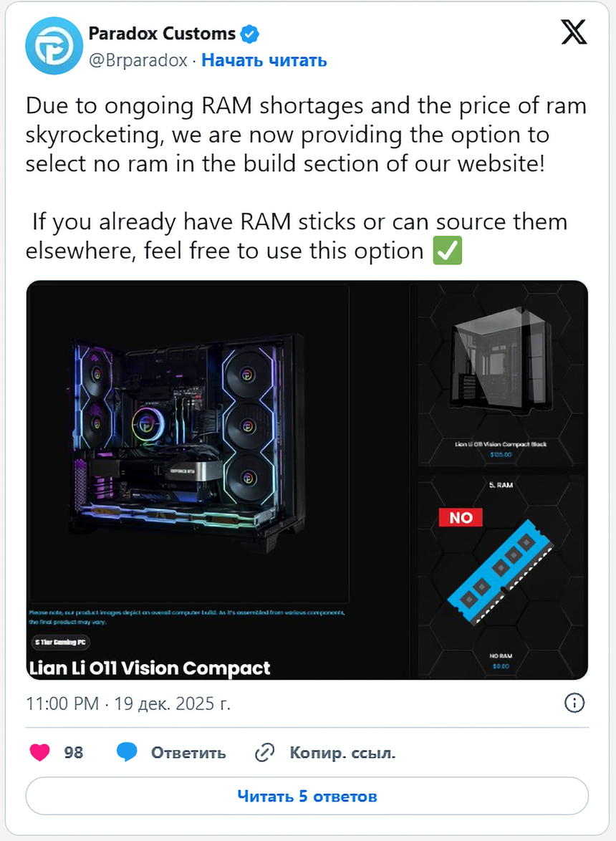The height and width of the screenshot is (841, 616).
Task: Click the chain link copy icon
Action: pos(264,752)
